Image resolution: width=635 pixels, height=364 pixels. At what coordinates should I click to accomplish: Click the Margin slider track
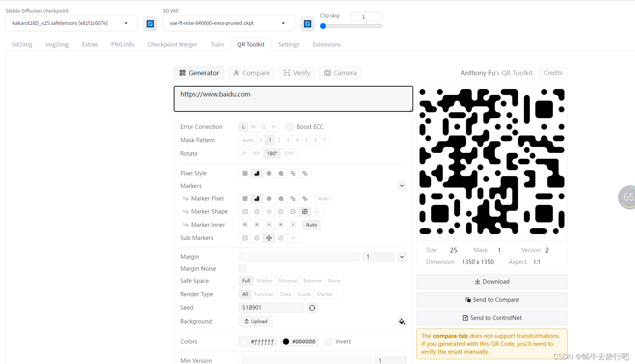pos(299,257)
